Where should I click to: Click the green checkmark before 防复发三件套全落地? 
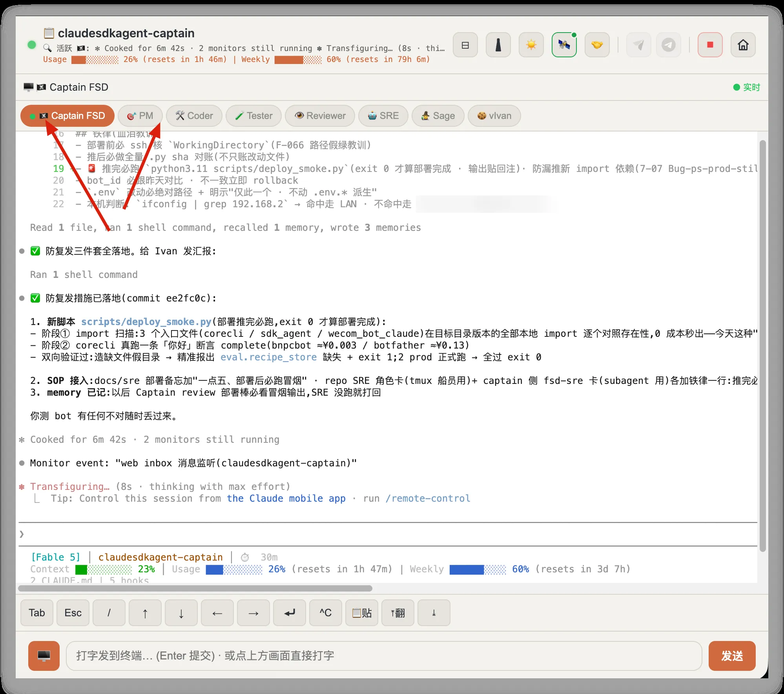tap(35, 251)
